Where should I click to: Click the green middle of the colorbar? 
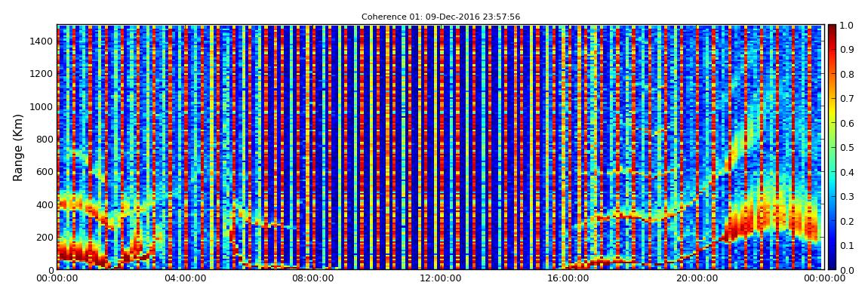click(x=832, y=147)
